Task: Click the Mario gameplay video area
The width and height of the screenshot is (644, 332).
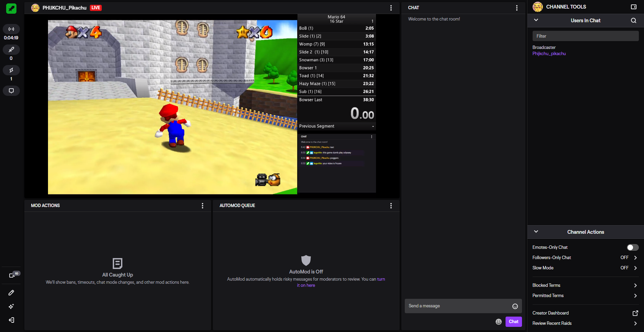Action: pos(172,107)
